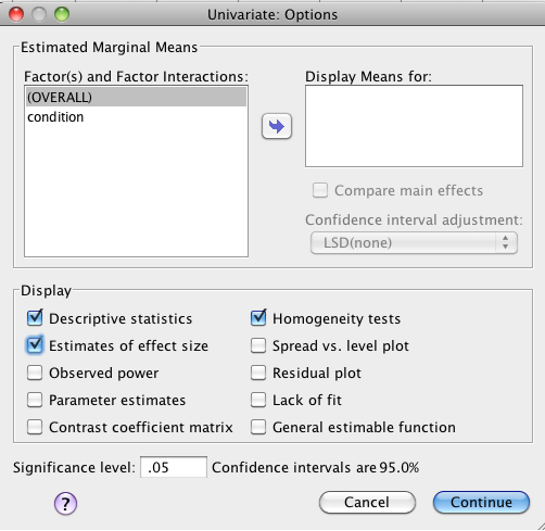Viewport: 545px width, 531px height.
Task: Enable Observed power checkbox
Action: click(35, 373)
